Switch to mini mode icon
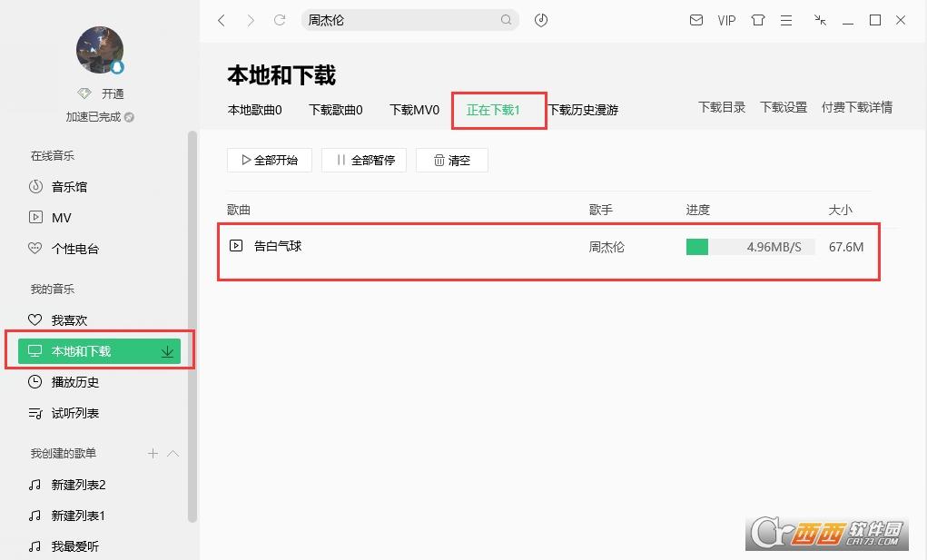 (820, 20)
